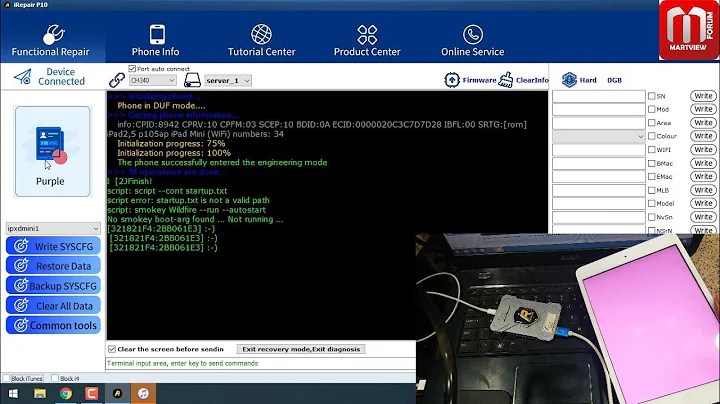Screen dimensions: 720x404
Task: Check the Area checkbox
Action: pos(652,123)
